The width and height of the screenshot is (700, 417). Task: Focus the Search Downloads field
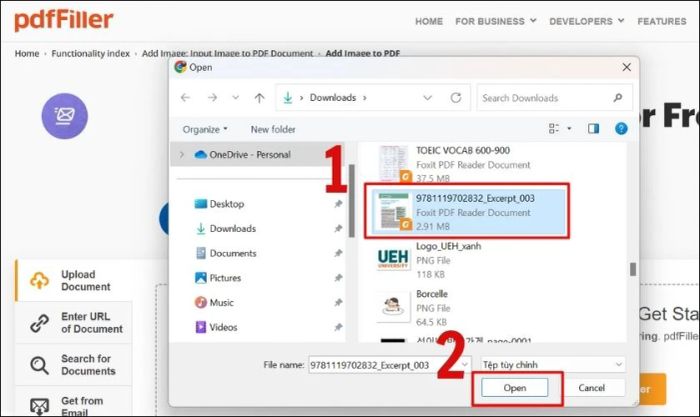(554, 97)
